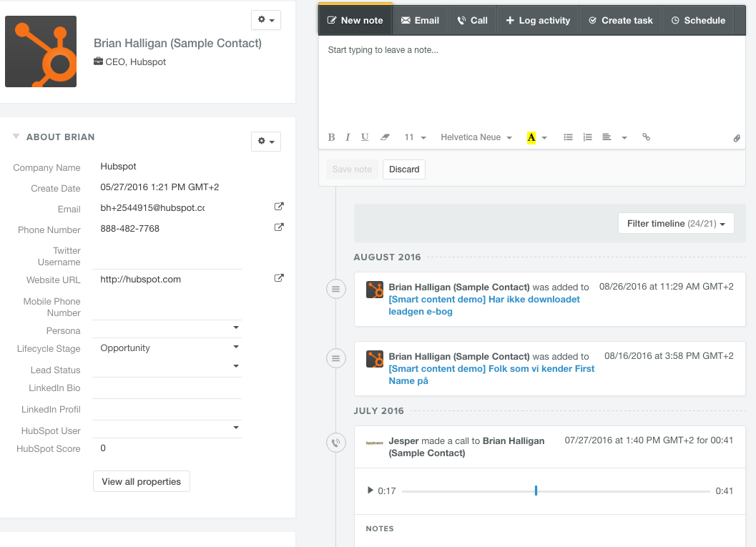Toggle italic formatting in note editor
This screenshot has height=547, width=756.
point(348,137)
